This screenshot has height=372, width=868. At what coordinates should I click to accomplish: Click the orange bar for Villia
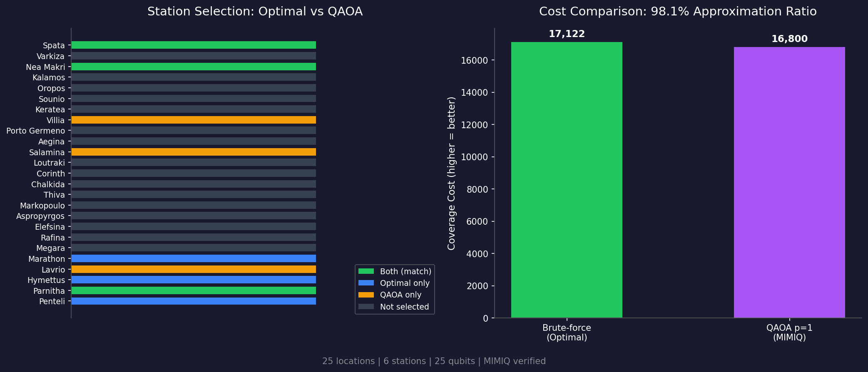(x=194, y=120)
